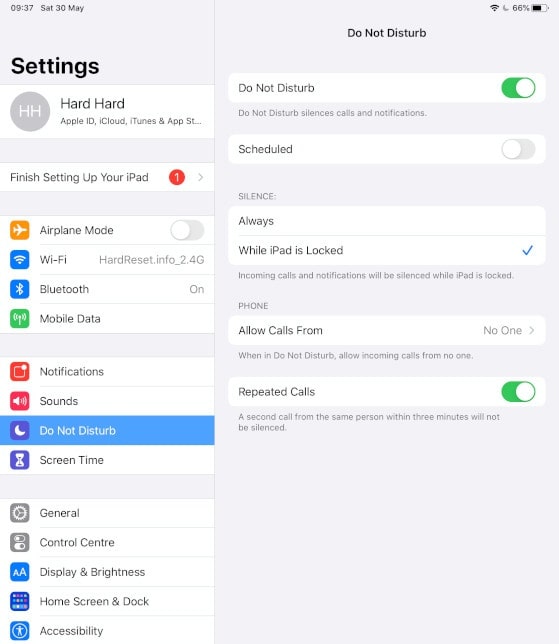The width and height of the screenshot is (559, 644).
Task: Open Accessibility via its blue icon
Action: point(20,631)
